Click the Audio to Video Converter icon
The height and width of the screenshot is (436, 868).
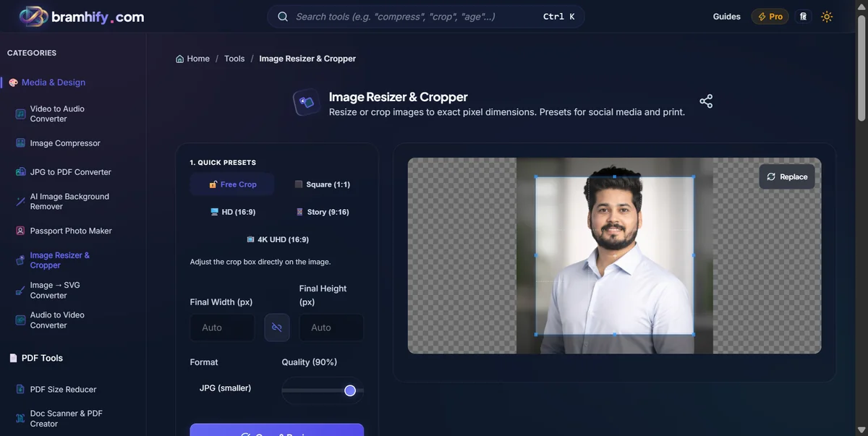tap(20, 320)
